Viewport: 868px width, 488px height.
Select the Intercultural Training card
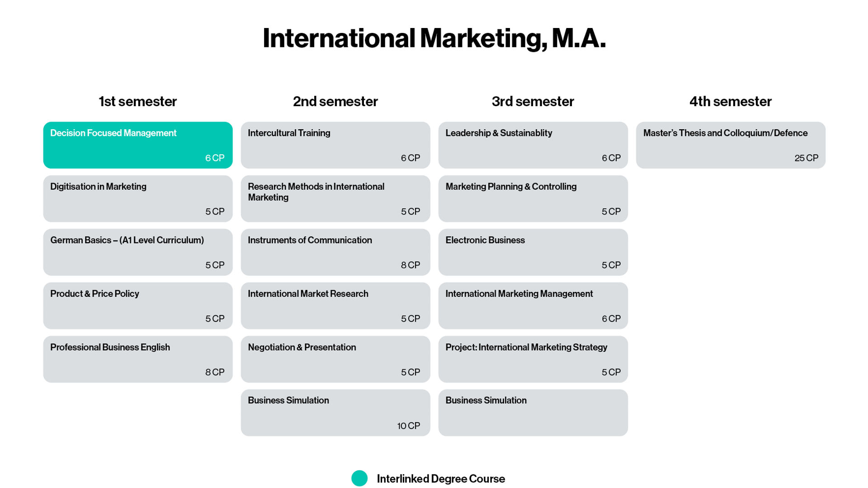pos(335,145)
